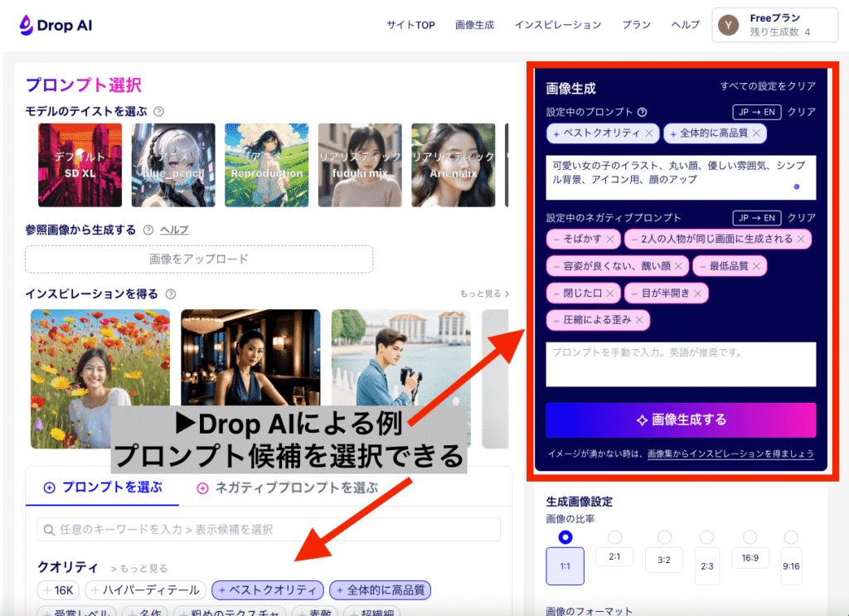Open the user avatar Y icon
Screen dimensions: 849x616
point(728,25)
